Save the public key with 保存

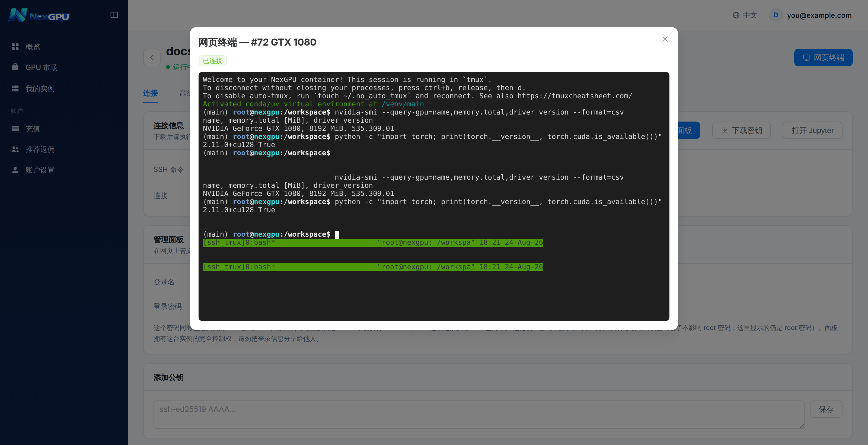click(826, 409)
